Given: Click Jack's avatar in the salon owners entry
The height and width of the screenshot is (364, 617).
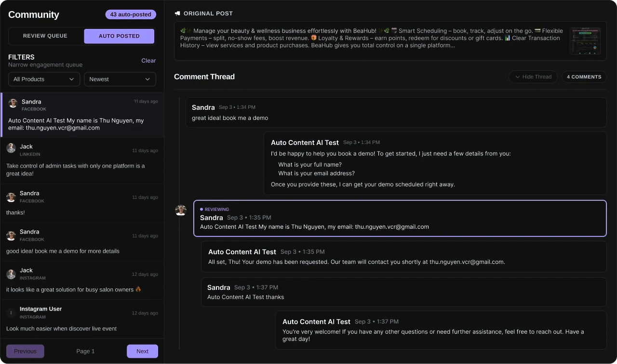Looking at the screenshot, I should 11,274.
